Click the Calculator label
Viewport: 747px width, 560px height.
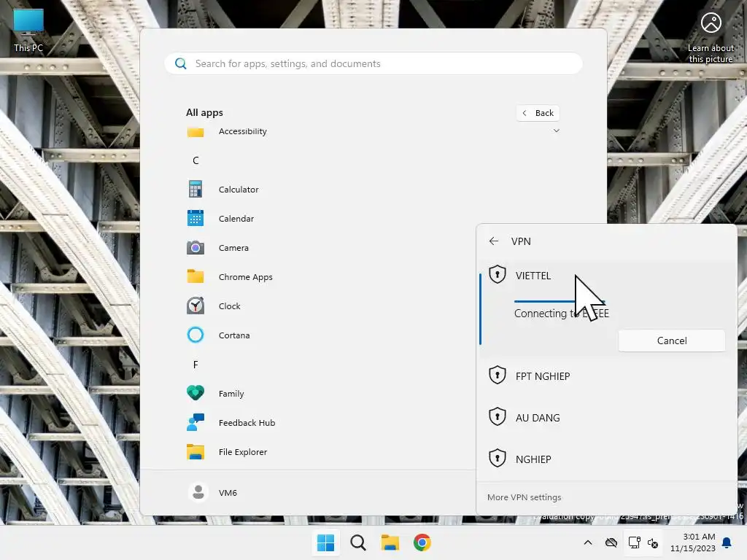click(239, 189)
